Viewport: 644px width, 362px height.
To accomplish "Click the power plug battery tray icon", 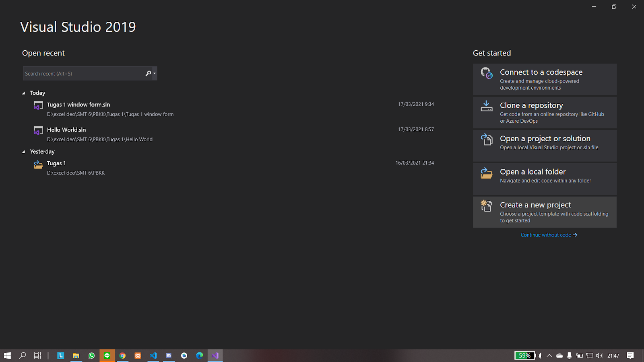I will pyautogui.click(x=580, y=356).
